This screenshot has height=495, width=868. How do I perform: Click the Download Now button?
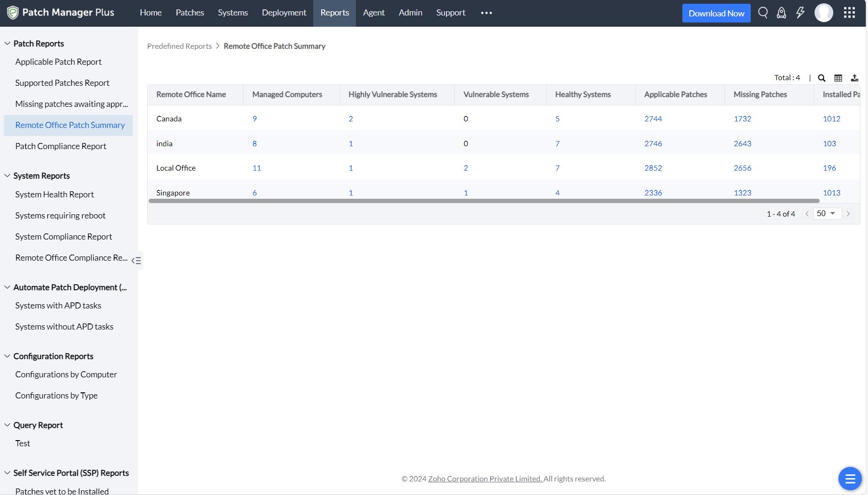pyautogui.click(x=716, y=13)
